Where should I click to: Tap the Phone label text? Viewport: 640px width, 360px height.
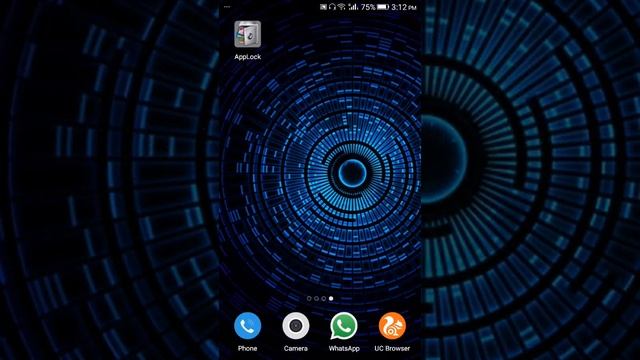247,348
